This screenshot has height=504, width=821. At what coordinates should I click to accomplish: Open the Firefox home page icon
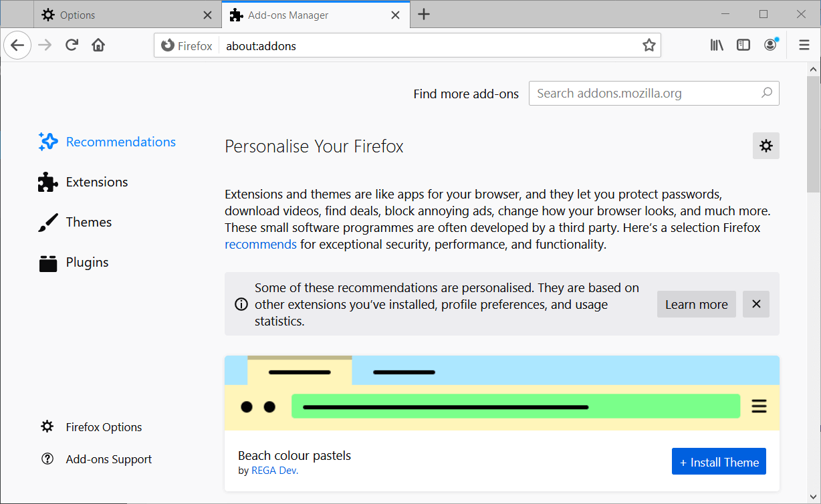[x=98, y=45]
